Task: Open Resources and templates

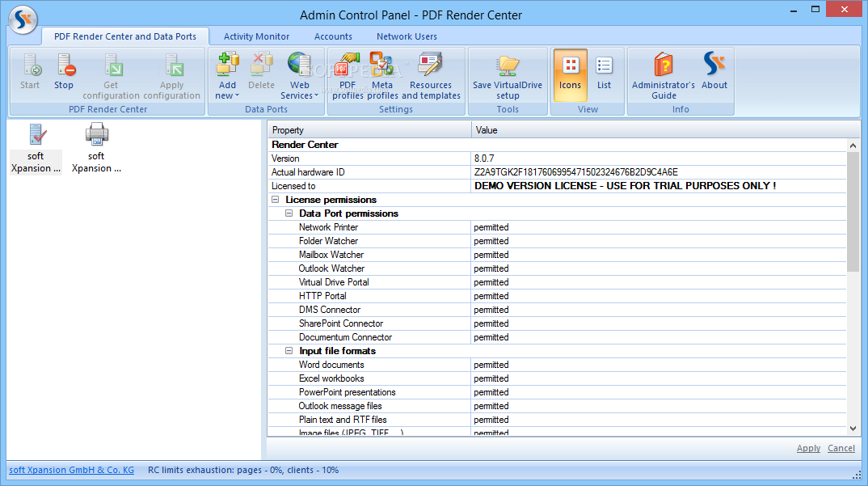Action: (x=431, y=77)
